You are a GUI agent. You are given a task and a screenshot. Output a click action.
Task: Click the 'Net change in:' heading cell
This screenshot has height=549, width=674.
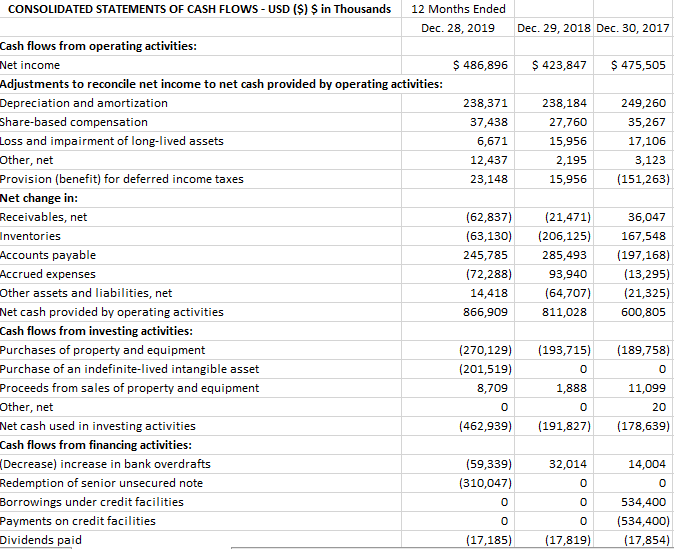point(39,198)
